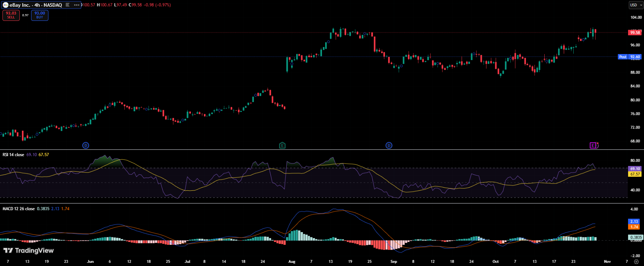Select the eBay Inc. 4h NASDAQ title

pos(36,5)
